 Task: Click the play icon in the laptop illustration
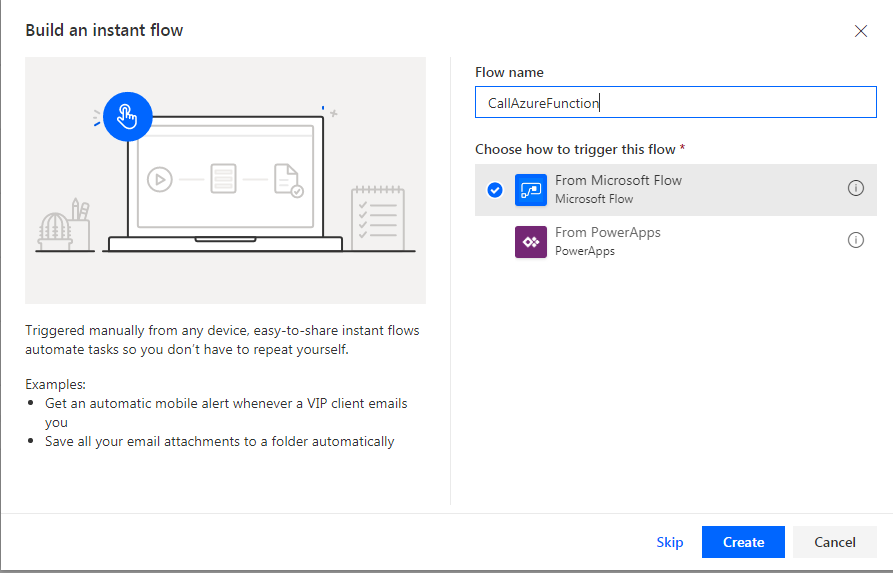tap(159, 180)
